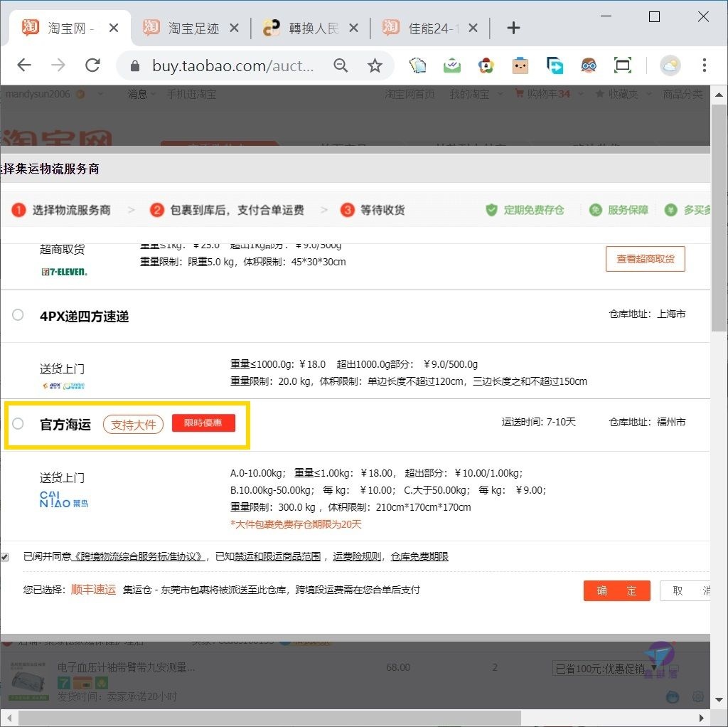Viewport: 728px width, 727px height.
Task: Click the blood pressure cuff product thumbnail
Action: tap(28, 681)
